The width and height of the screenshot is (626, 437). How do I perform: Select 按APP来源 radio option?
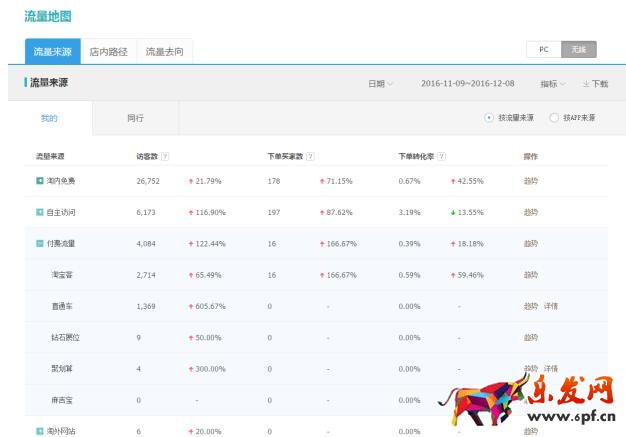pos(554,118)
